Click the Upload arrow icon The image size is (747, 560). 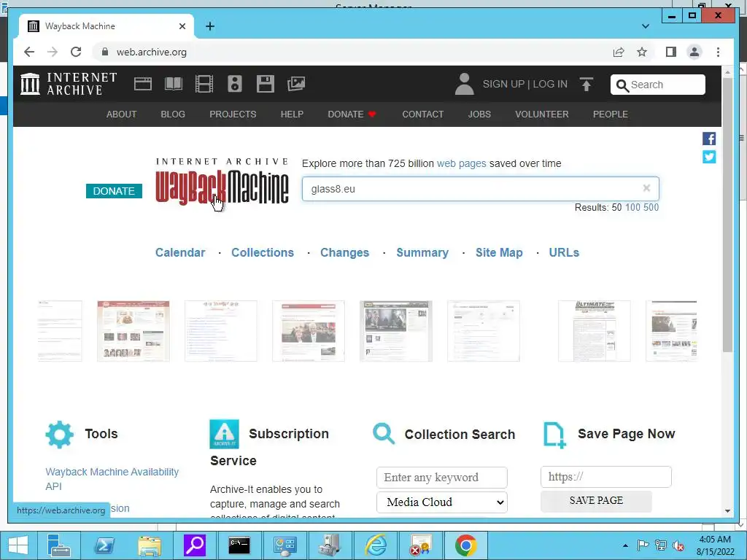587,85
